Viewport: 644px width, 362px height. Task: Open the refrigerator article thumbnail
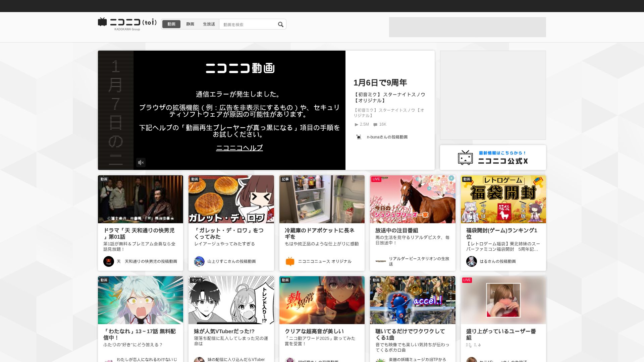322,199
